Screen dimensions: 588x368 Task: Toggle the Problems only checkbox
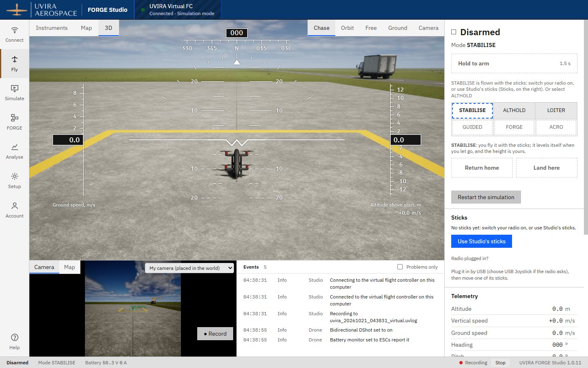pyautogui.click(x=400, y=267)
